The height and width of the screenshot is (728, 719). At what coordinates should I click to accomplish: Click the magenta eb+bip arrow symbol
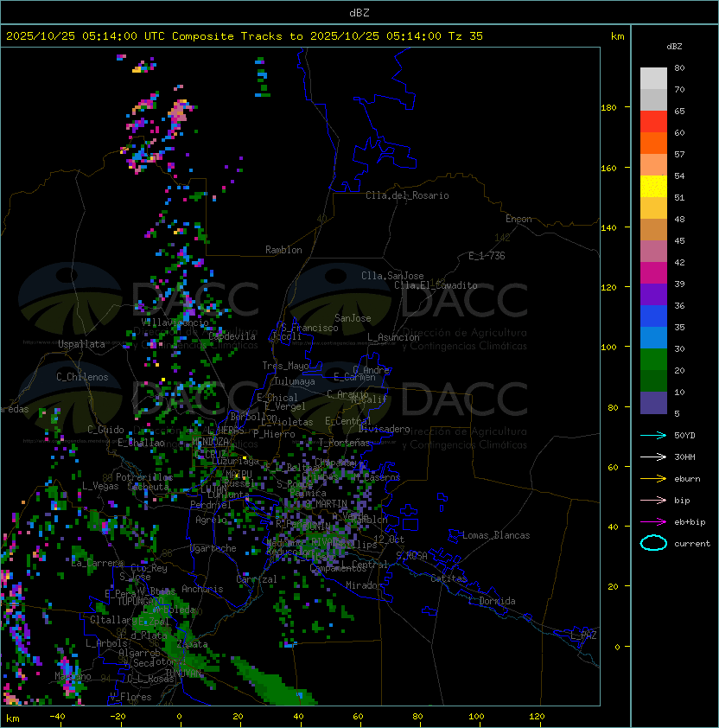click(653, 522)
